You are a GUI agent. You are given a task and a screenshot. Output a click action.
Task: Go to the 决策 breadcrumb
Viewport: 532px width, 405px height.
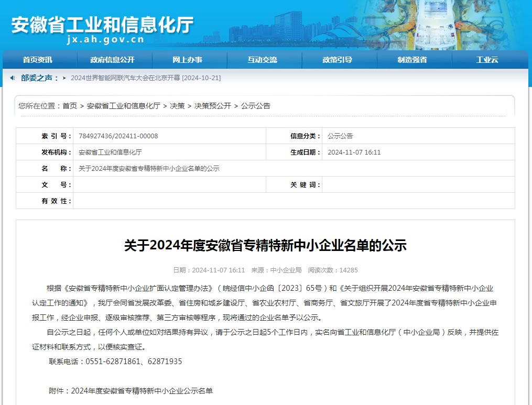pyautogui.click(x=177, y=106)
